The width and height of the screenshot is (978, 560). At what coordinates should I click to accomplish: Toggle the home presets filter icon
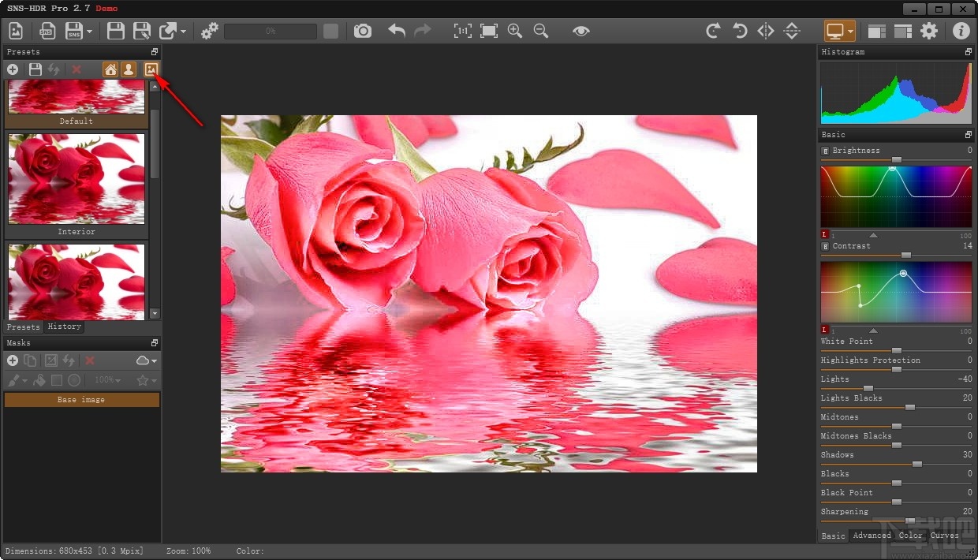click(110, 69)
